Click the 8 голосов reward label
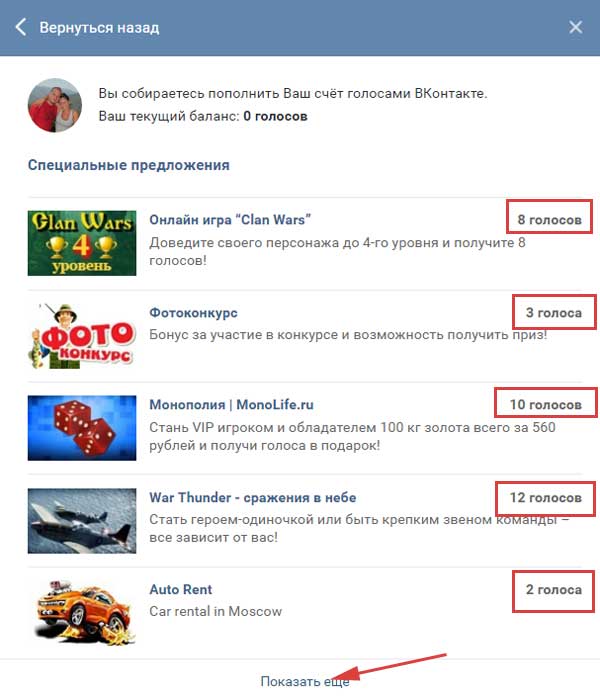Screen dimensions: 600x699 coord(549,220)
